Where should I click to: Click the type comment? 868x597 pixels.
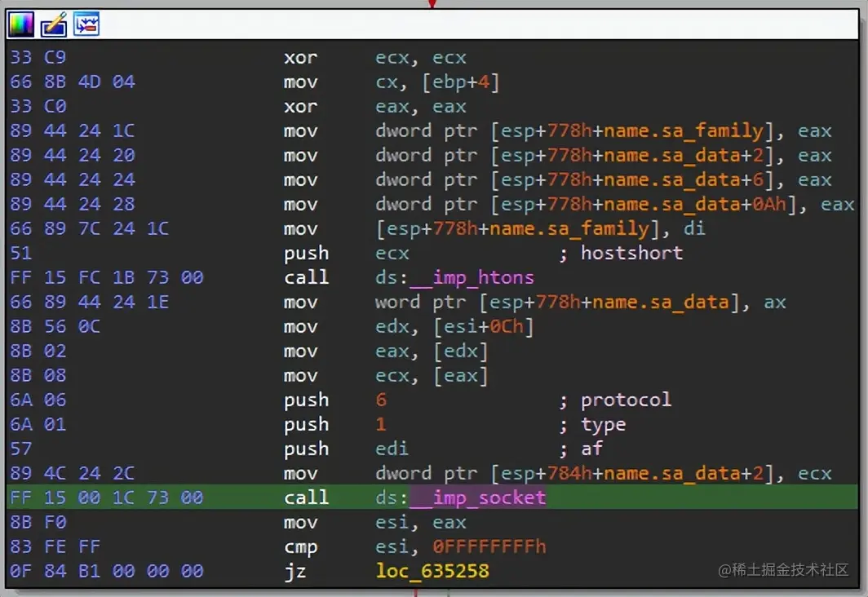[x=603, y=424]
